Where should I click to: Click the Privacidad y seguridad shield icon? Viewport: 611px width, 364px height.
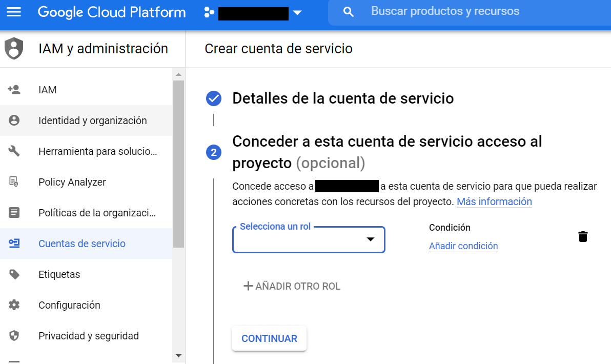click(14, 336)
